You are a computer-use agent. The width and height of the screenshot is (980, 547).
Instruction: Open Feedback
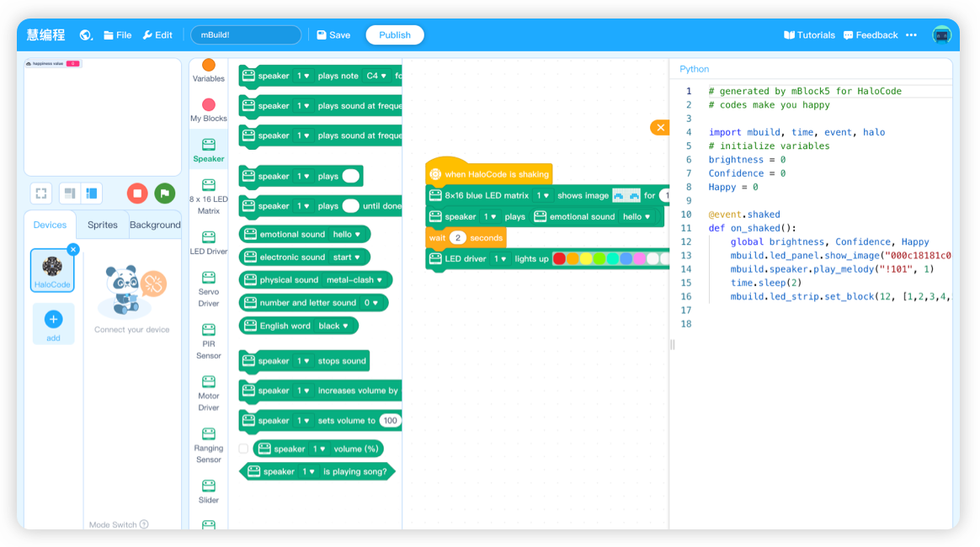point(871,35)
